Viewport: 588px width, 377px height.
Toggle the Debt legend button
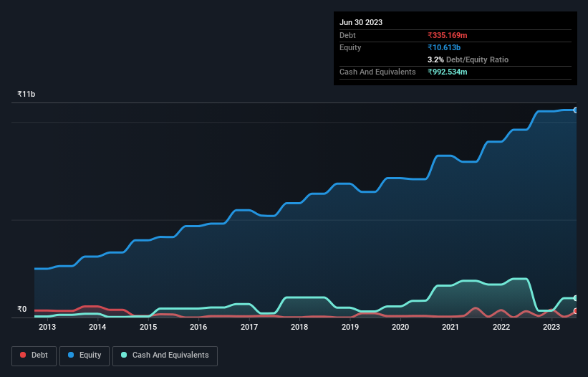click(34, 355)
